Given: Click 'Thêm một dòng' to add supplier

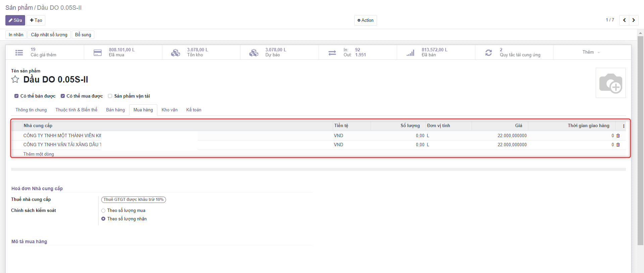Looking at the screenshot, I should [39, 154].
